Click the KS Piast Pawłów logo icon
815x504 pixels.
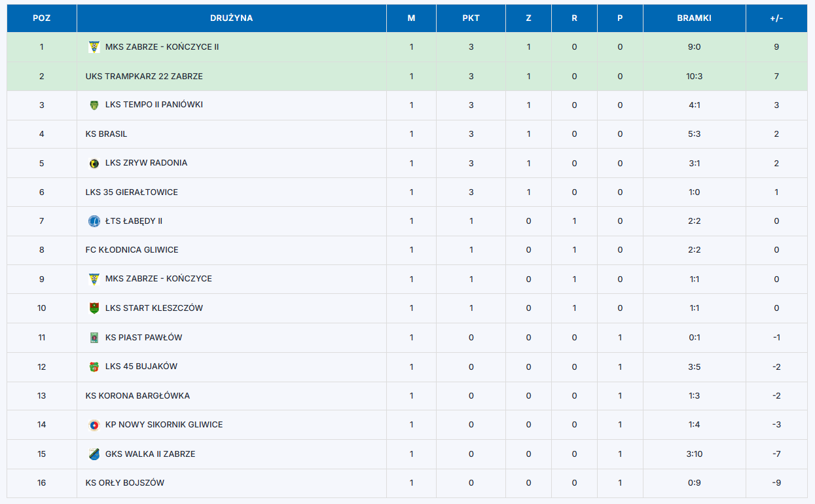coord(94,338)
